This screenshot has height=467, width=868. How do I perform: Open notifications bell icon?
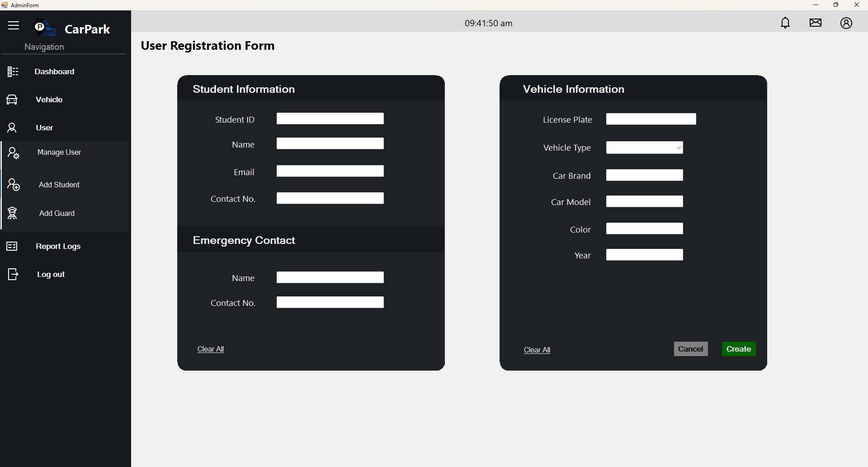pyautogui.click(x=785, y=23)
